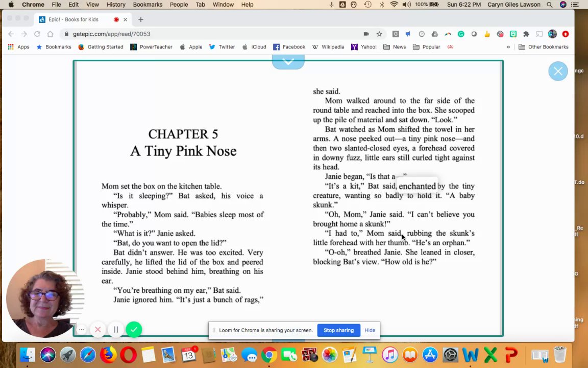Launch iTunes from the Dock
Screen dimensions: 588x368
[390, 355]
